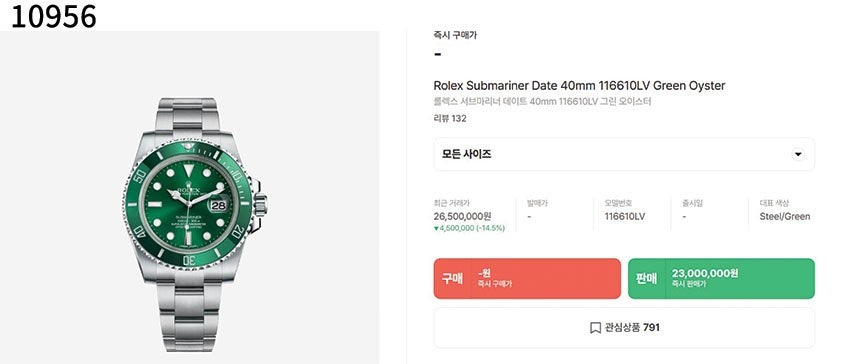Open the 리뷰 132 reviews link
Image resolution: width=860 pixels, height=364 pixels.
coord(450,118)
